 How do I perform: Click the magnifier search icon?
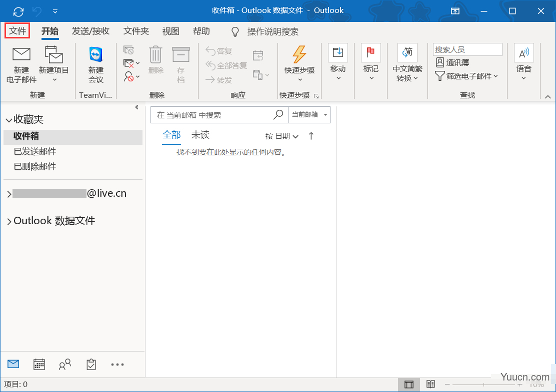(x=278, y=114)
